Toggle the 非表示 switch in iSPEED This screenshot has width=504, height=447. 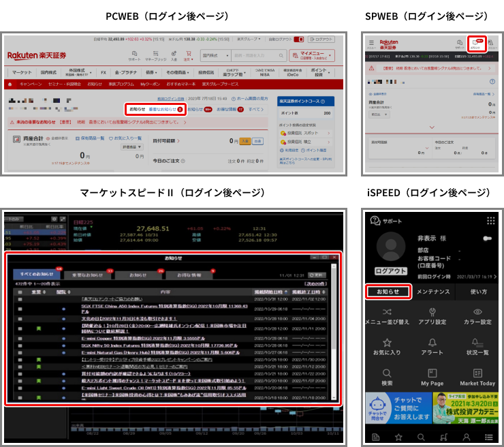487,238
